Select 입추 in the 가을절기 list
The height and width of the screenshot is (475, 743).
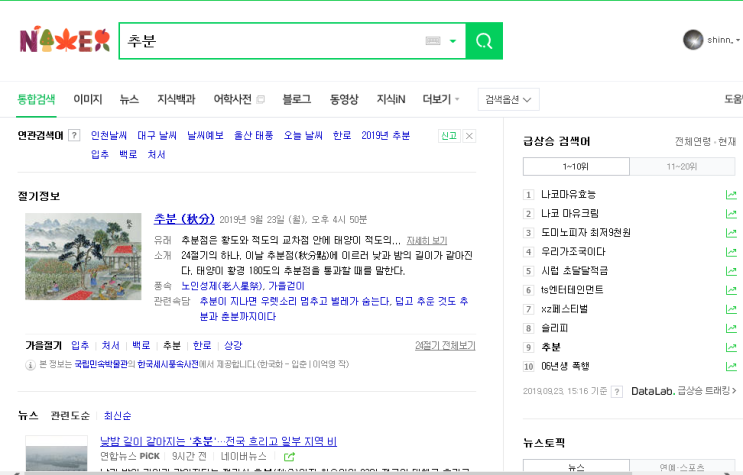click(80, 346)
